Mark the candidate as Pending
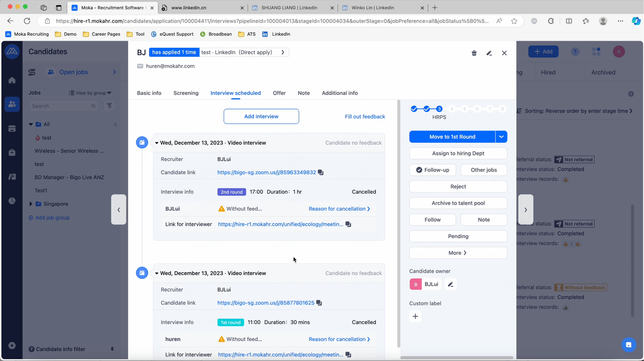The width and height of the screenshot is (644, 361). click(458, 236)
